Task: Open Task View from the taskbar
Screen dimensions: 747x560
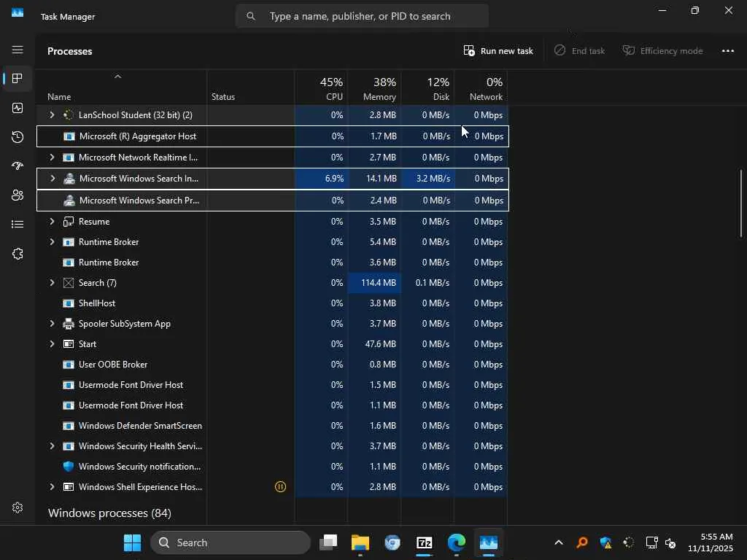Action: point(328,542)
